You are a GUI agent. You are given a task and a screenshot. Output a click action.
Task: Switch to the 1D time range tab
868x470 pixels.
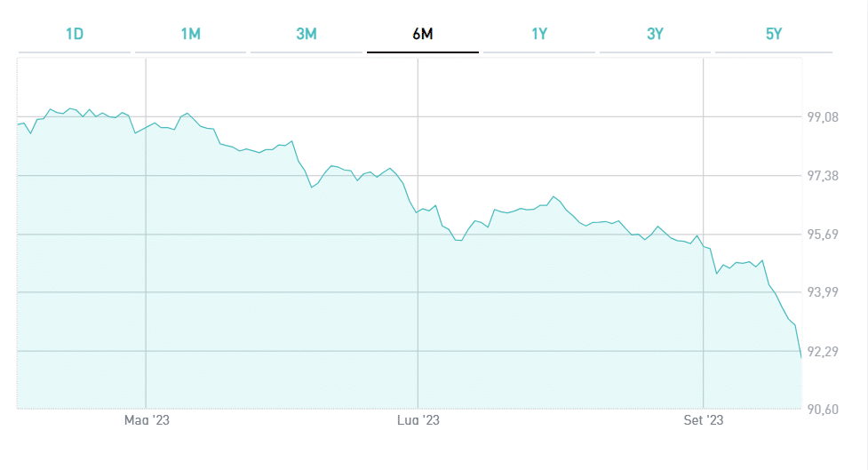pos(75,35)
